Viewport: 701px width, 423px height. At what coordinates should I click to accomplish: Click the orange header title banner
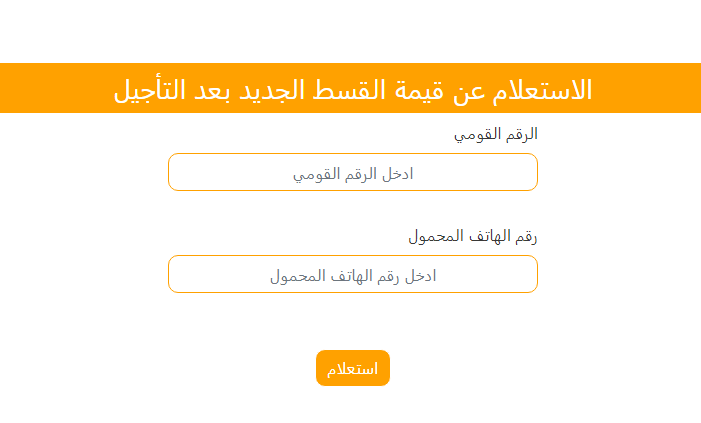[x=350, y=88]
